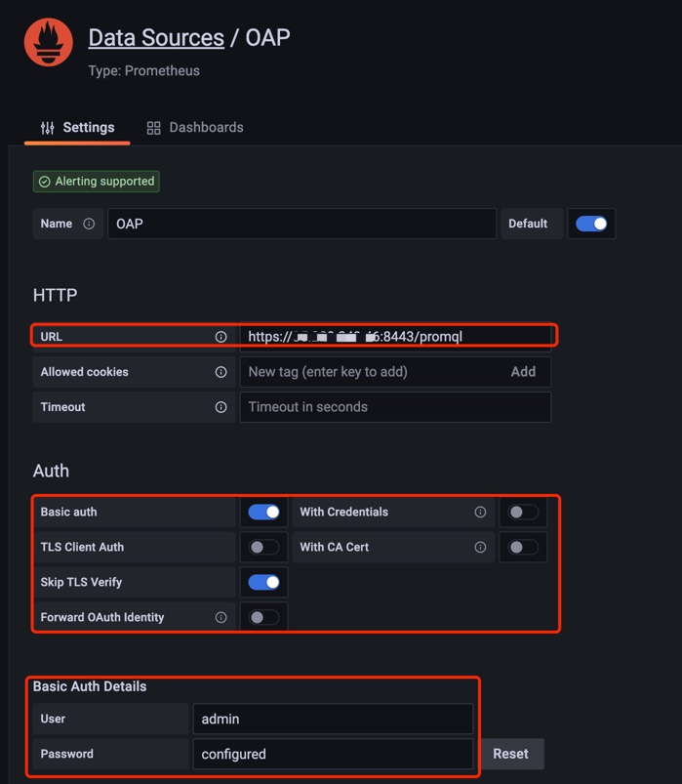Image resolution: width=682 pixels, height=784 pixels.
Task: Click the checkmark icon in the Alerting badge
Action: [45, 182]
